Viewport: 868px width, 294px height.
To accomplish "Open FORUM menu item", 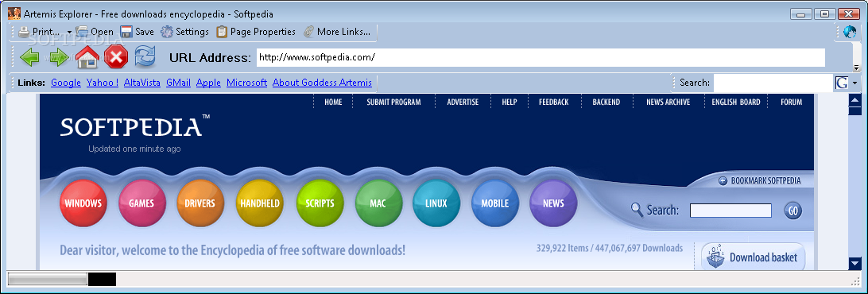I will tap(791, 102).
